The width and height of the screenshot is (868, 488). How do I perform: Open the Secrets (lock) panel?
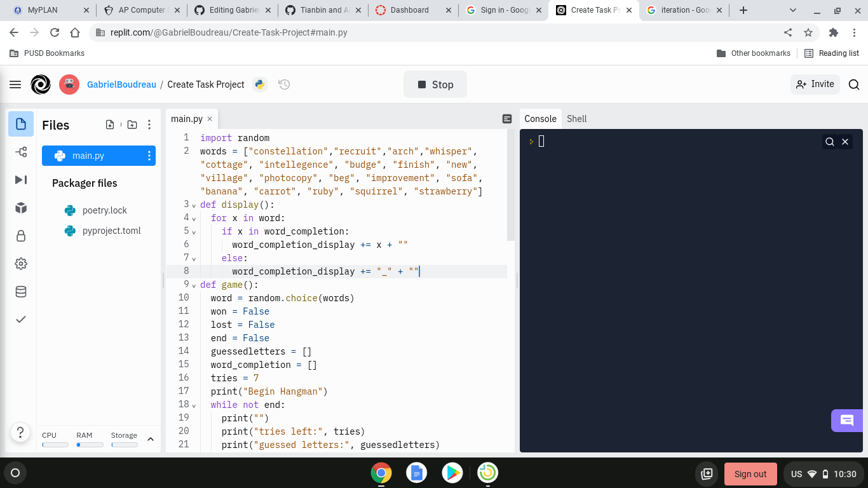(21, 236)
